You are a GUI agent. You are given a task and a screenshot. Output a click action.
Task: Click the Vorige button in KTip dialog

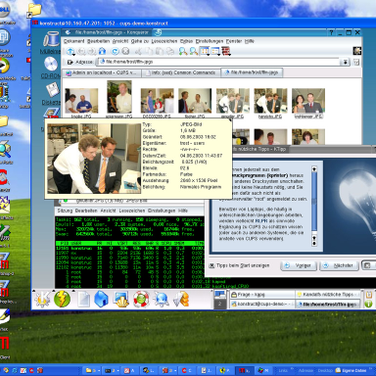[299, 266]
